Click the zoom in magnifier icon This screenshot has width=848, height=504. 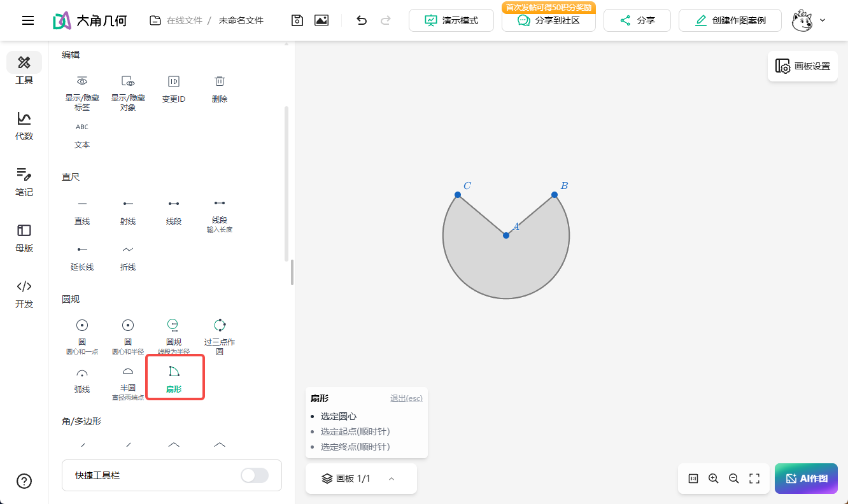click(714, 479)
